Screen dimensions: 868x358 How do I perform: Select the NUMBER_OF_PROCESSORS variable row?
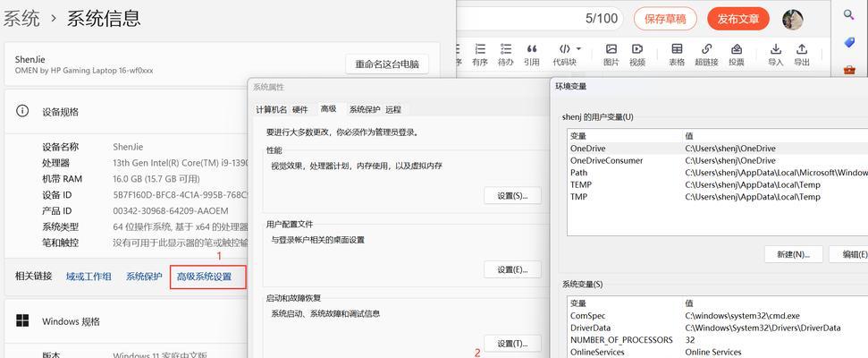pyautogui.click(x=718, y=340)
